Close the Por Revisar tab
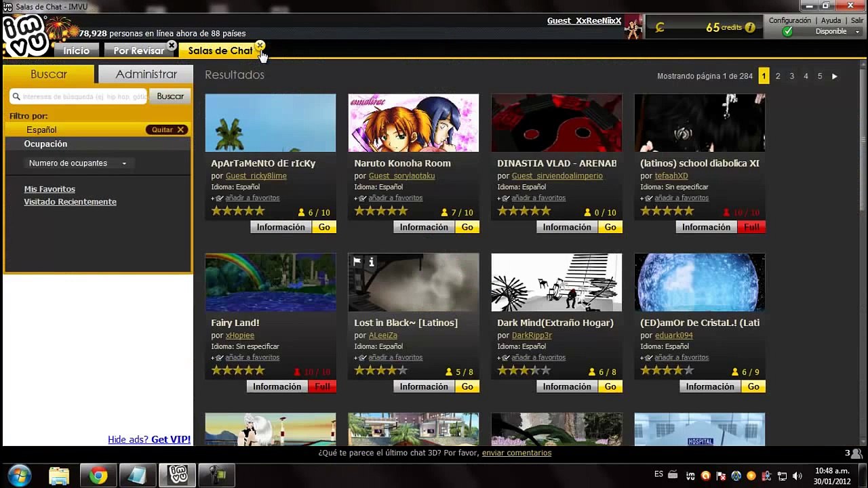 172,46
